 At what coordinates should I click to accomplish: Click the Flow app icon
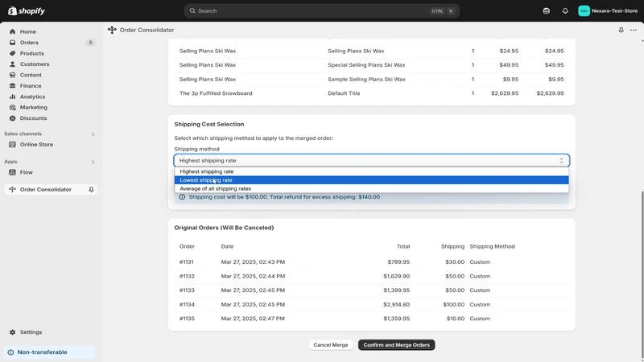(x=12, y=172)
